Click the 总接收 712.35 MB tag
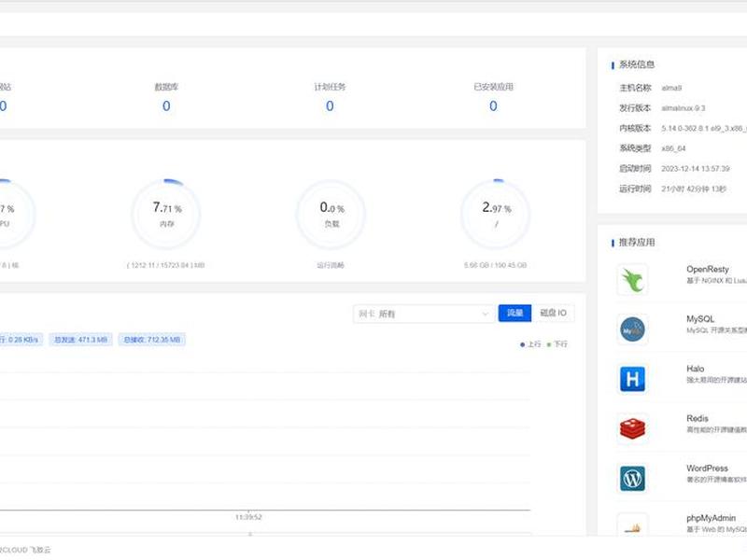 click(152, 340)
